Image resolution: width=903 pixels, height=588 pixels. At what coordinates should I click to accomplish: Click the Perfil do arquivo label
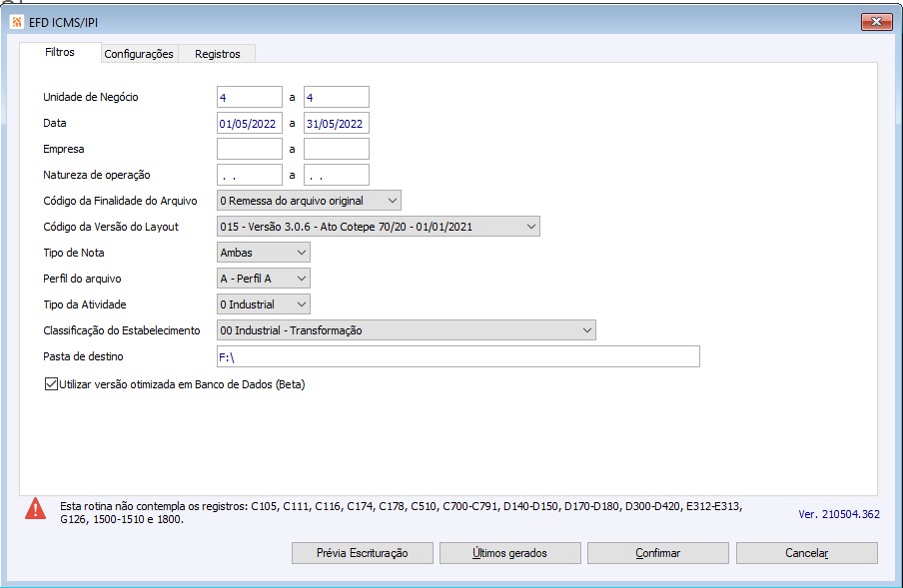pyautogui.click(x=82, y=279)
